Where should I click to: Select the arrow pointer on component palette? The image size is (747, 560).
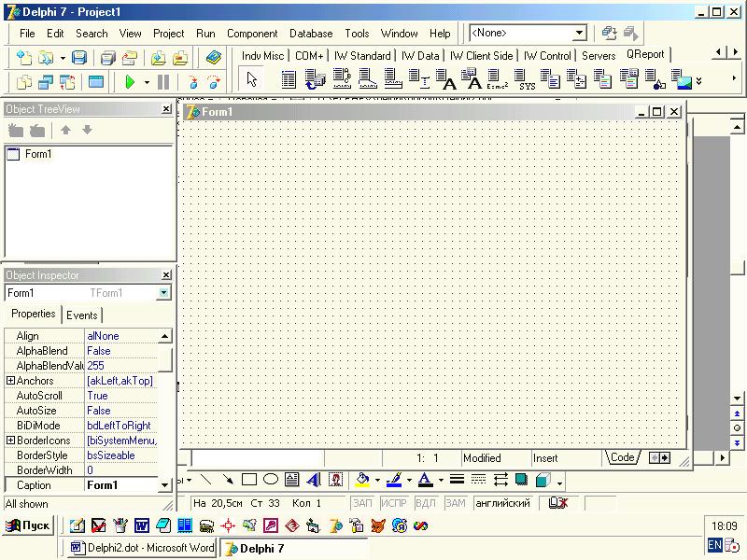(252, 79)
